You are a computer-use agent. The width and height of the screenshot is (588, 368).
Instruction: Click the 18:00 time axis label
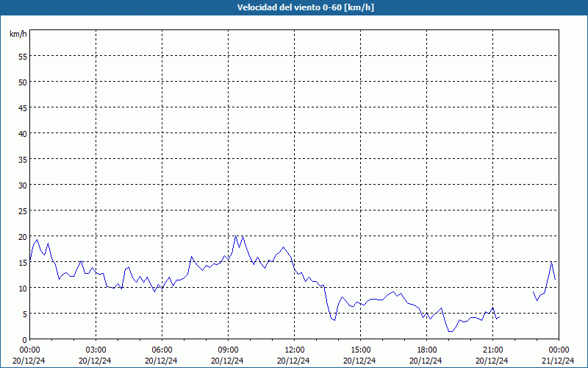[x=426, y=350]
